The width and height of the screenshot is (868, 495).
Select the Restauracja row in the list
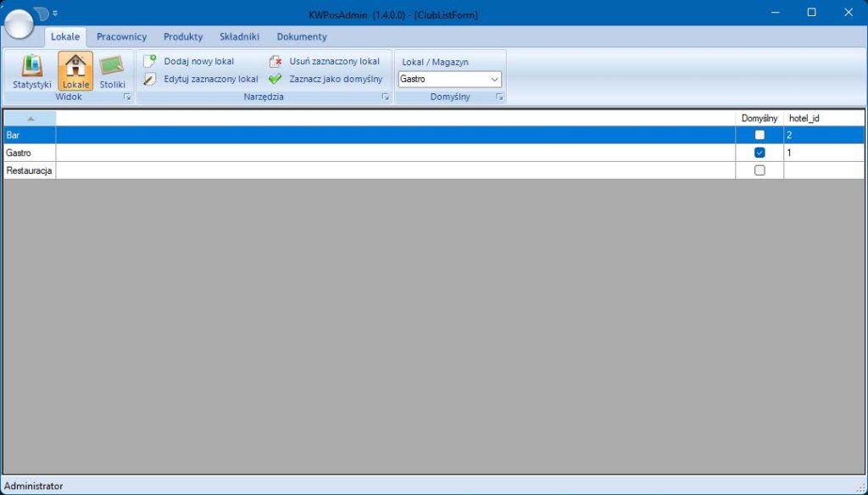pyautogui.click(x=30, y=170)
